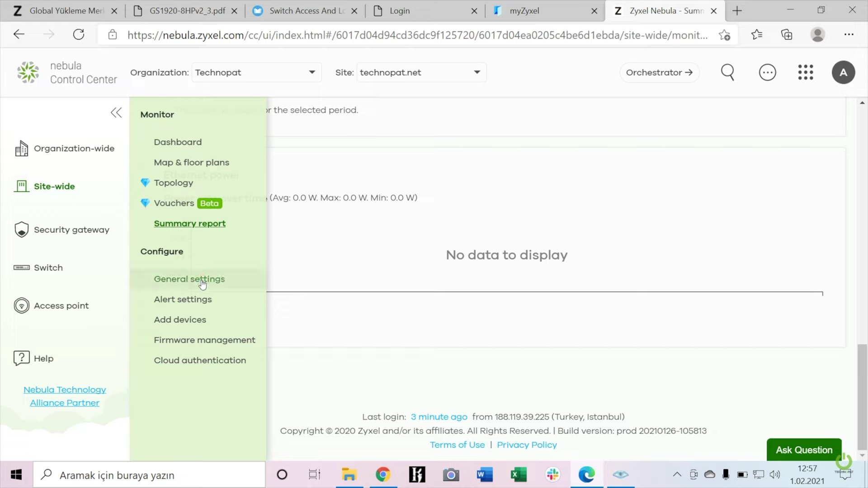Click the Orchestrator button
This screenshot has width=868, height=488.
point(659,72)
